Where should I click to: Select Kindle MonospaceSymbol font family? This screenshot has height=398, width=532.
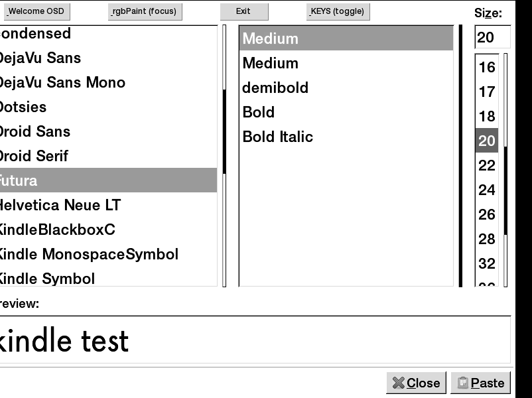[x=90, y=255]
